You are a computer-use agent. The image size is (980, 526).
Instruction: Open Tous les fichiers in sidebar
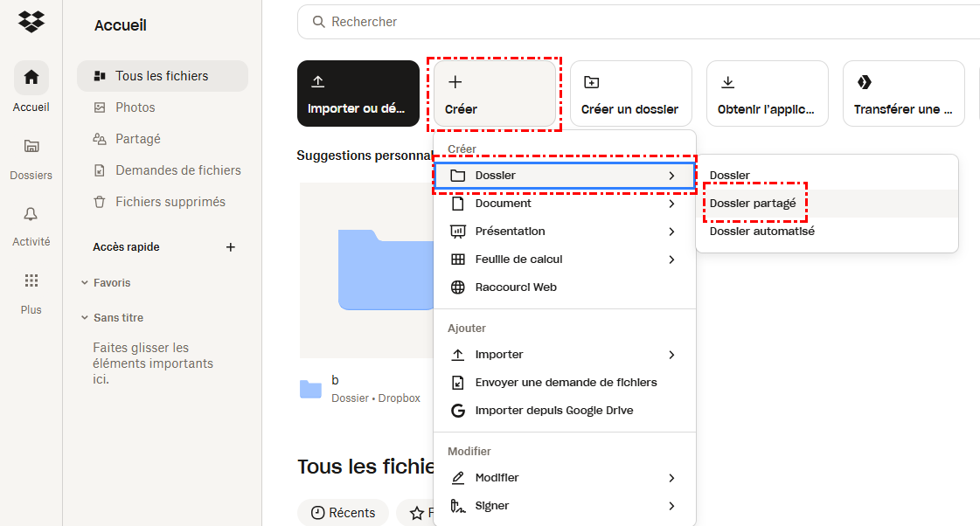pyautogui.click(x=163, y=76)
